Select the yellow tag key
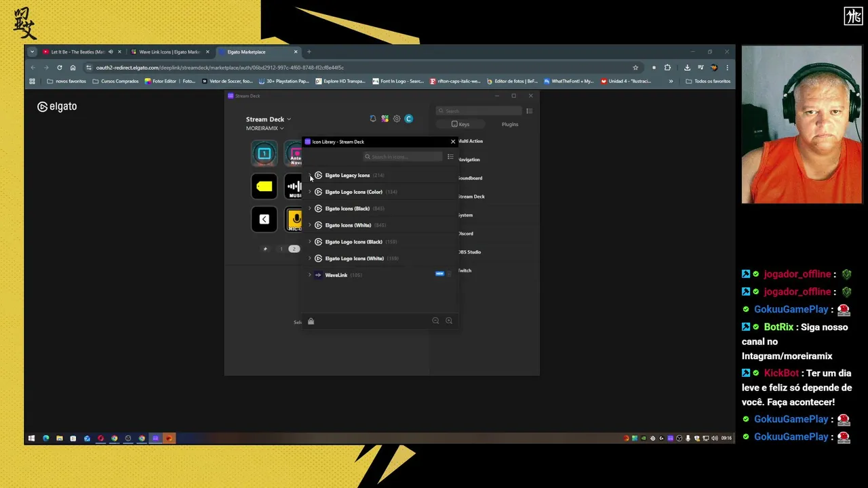 pos(264,186)
